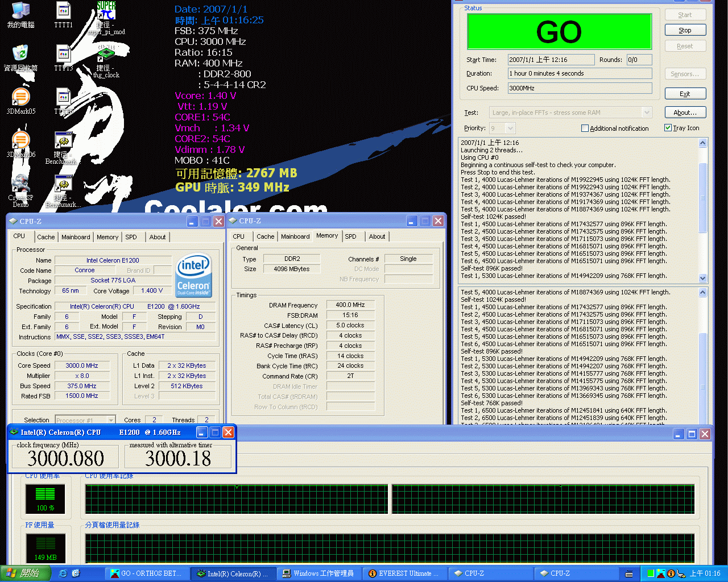Launch the thg_clock shortcut icon
Viewport: 728px width, 582px height.
pos(106,61)
